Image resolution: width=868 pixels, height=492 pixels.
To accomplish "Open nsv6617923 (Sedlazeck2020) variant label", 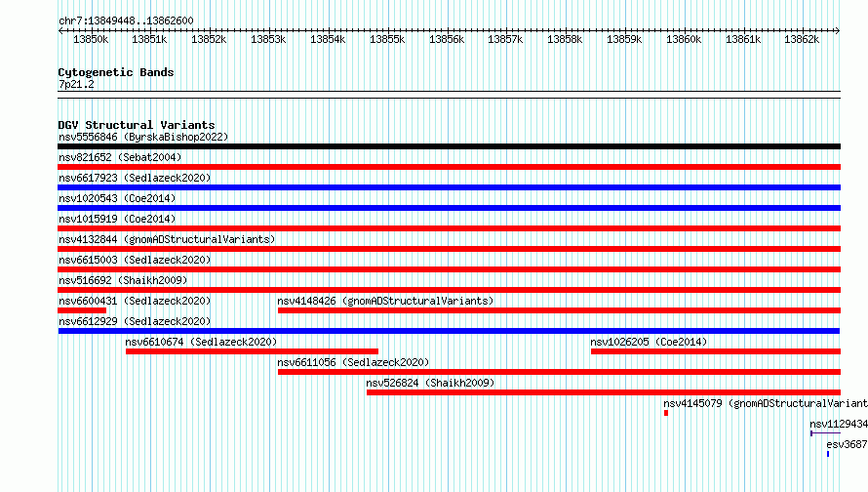I will (x=135, y=178).
